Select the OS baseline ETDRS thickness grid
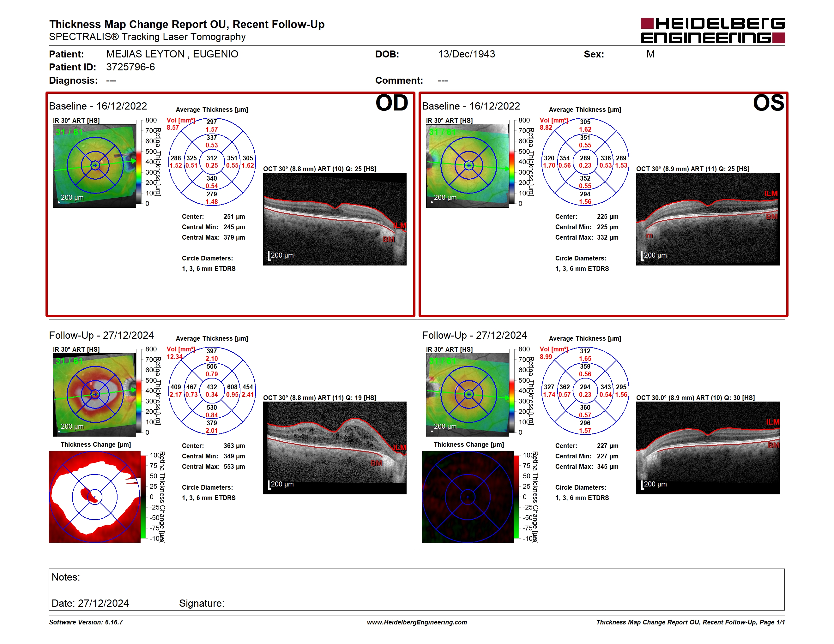The width and height of the screenshot is (834, 644). pyautogui.click(x=585, y=162)
